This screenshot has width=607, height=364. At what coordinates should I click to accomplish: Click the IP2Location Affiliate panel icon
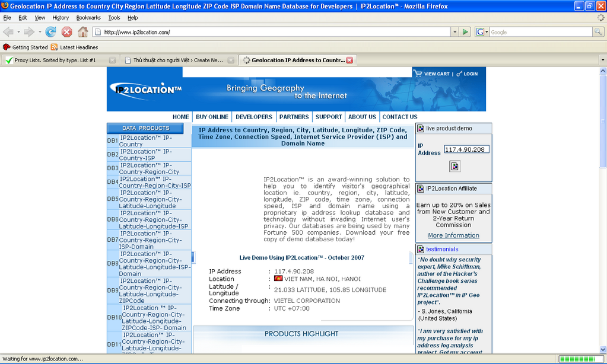tap(421, 189)
